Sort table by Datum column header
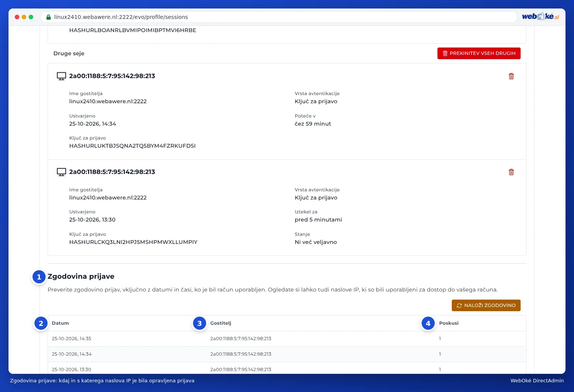This screenshot has width=574, height=392. coord(60,323)
